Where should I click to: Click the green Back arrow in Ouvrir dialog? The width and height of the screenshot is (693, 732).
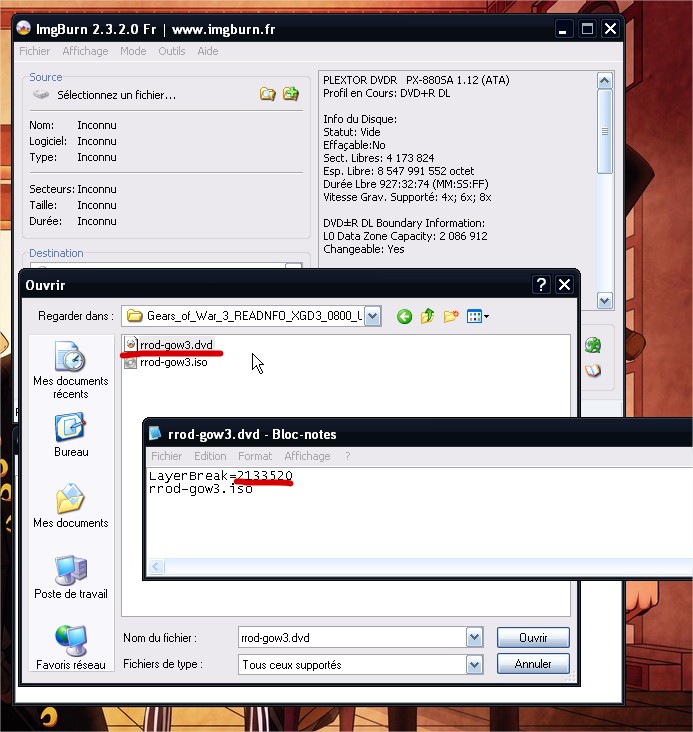(404, 317)
